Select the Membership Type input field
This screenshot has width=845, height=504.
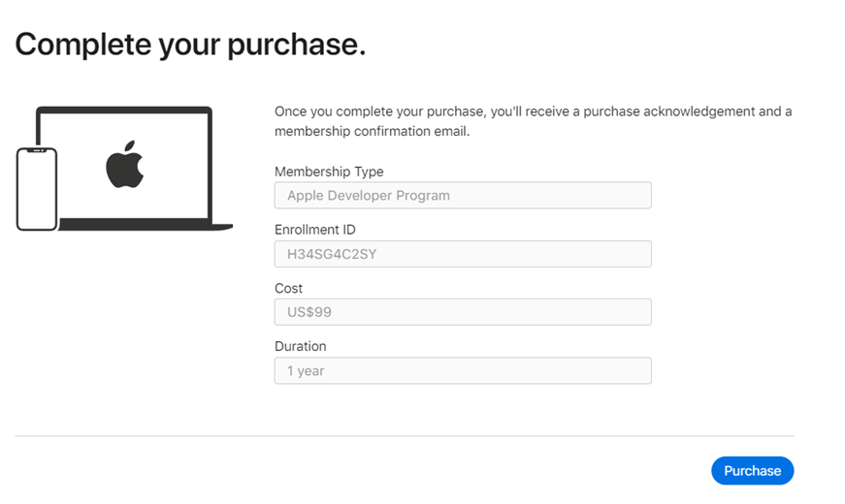click(462, 196)
